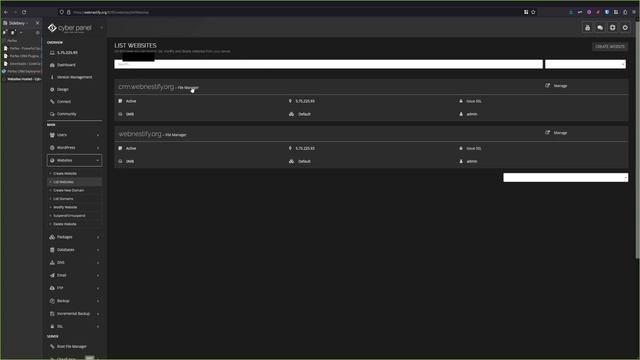The width and height of the screenshot is (640, 360).
Task: Expand the DNS menu
Action: [74, 262]
